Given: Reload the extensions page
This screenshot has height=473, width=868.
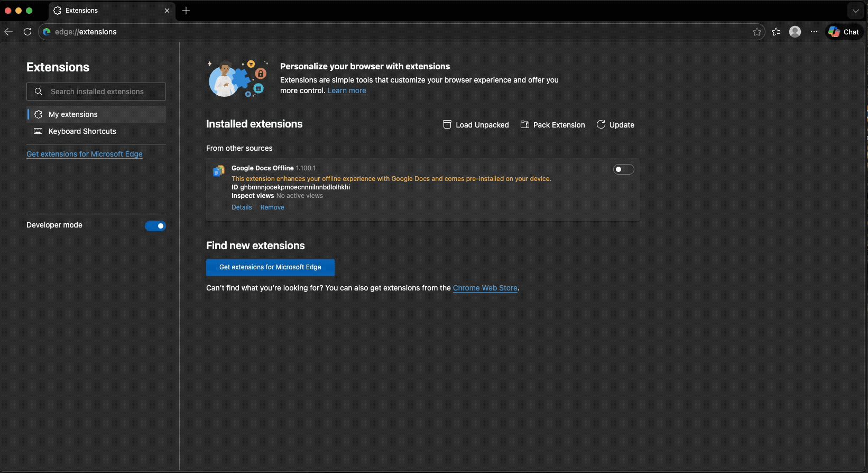Looking at the screenshot, I should [x=27, y=32].
